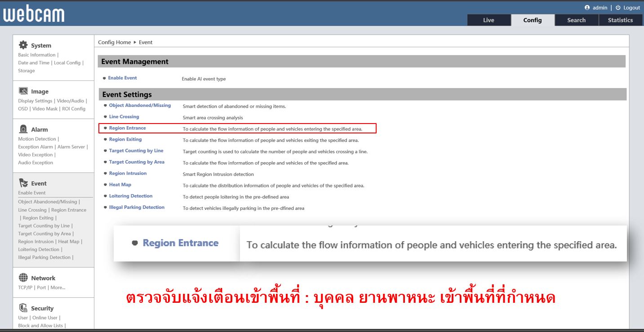This screenshot has width=644, height=332.
Task: Click the Event section icon
Action: 23,183
